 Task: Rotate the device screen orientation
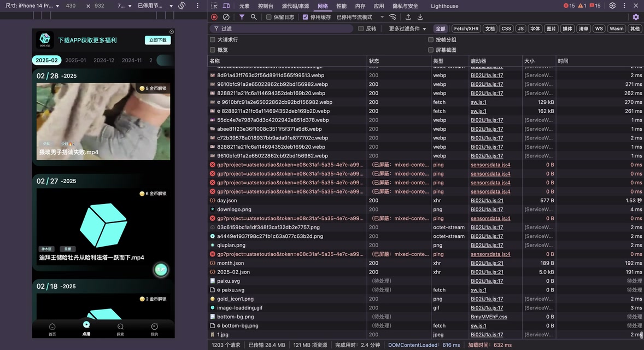coord(182,5)
